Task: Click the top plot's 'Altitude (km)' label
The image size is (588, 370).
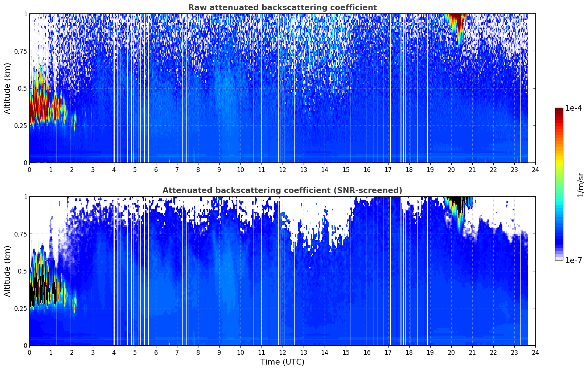Action: click(8, 88)
